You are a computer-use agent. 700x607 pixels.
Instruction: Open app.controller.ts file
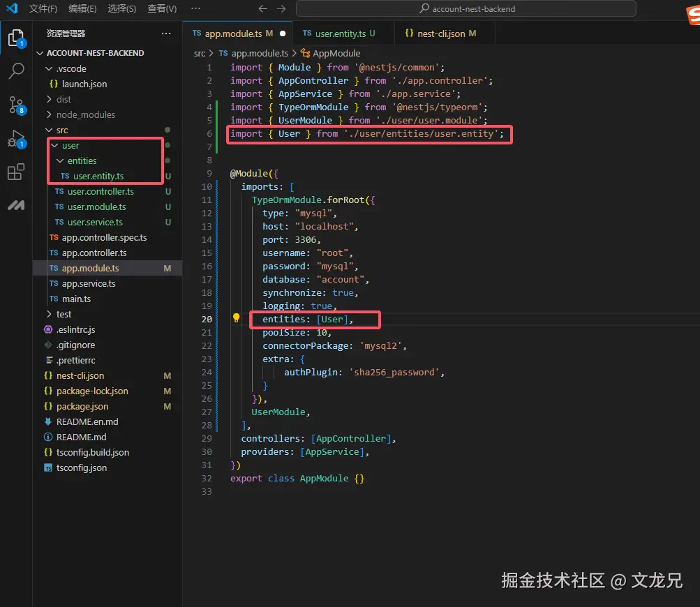point(107,253)
